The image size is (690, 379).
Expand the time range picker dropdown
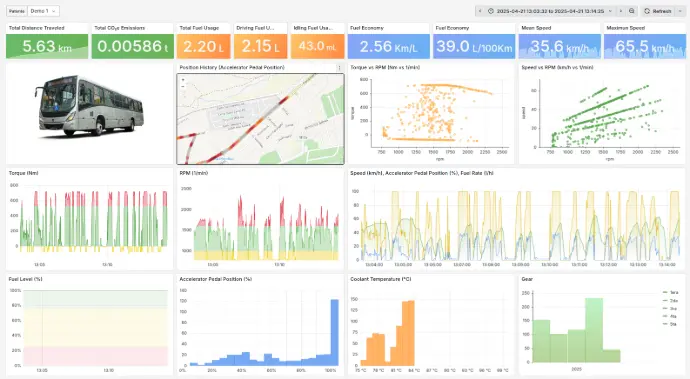point(610,11)
